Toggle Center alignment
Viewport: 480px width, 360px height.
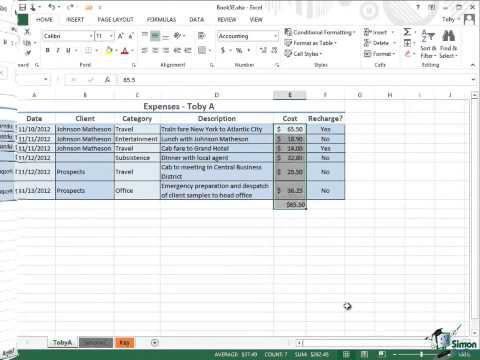(155, 50)
